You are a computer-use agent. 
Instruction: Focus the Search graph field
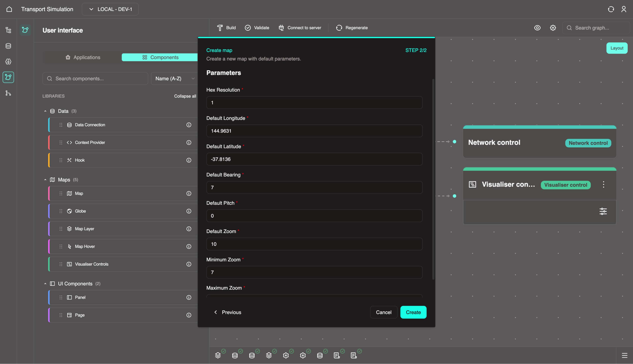[x=596, y=28]
